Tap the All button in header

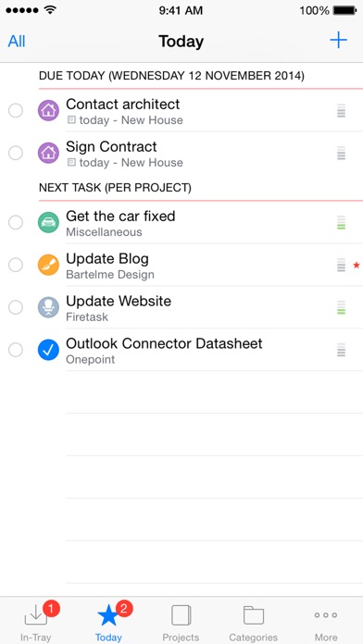(x=17, y=41)
